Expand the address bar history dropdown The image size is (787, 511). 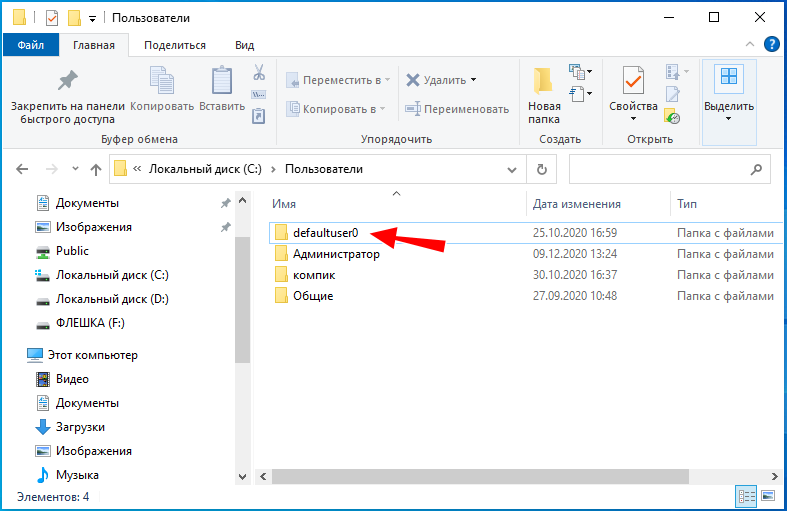click(512, 170)
